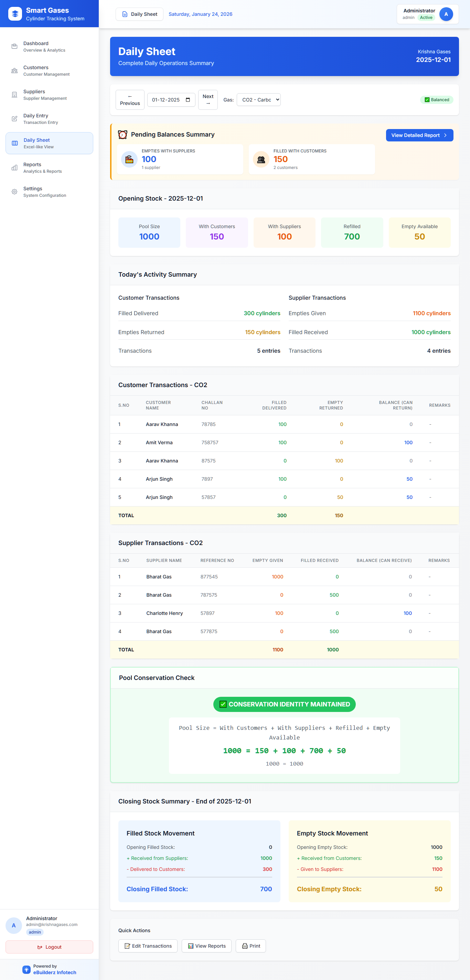This screenshot has width=470, height=980.
Task: Click the blue Administrator avatar at top right
Action: coord(446,14)
